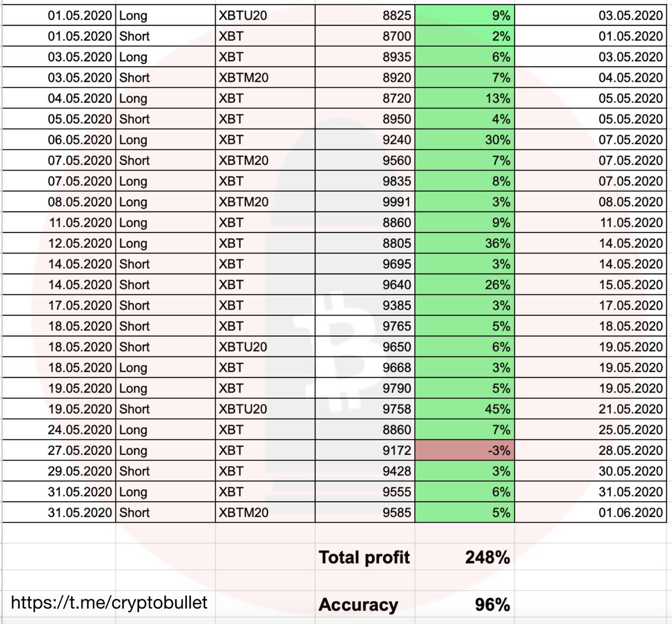
Task: Open the t.me/cryptobullet link
Action: 109,602
